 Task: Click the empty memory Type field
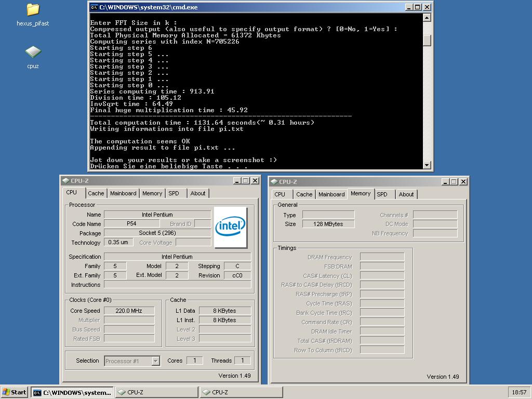[328, 215]
